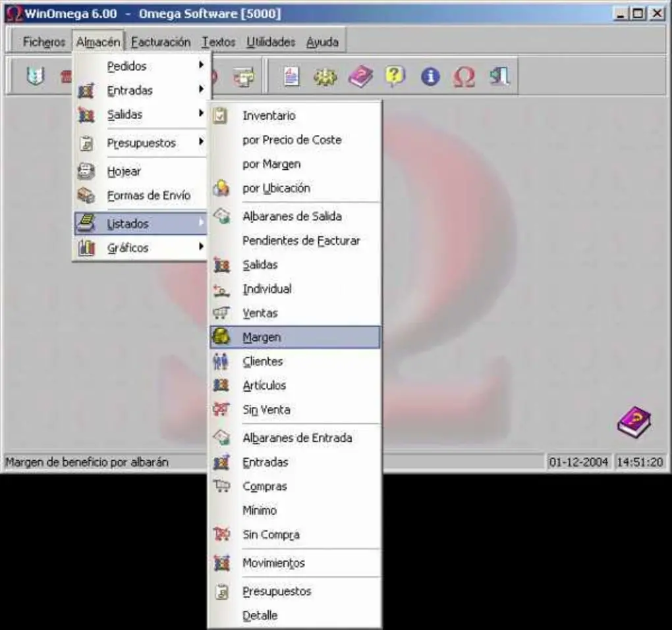Open the Facturación menu
Viewport: 672px width, 630px height.
click(160, 42)
